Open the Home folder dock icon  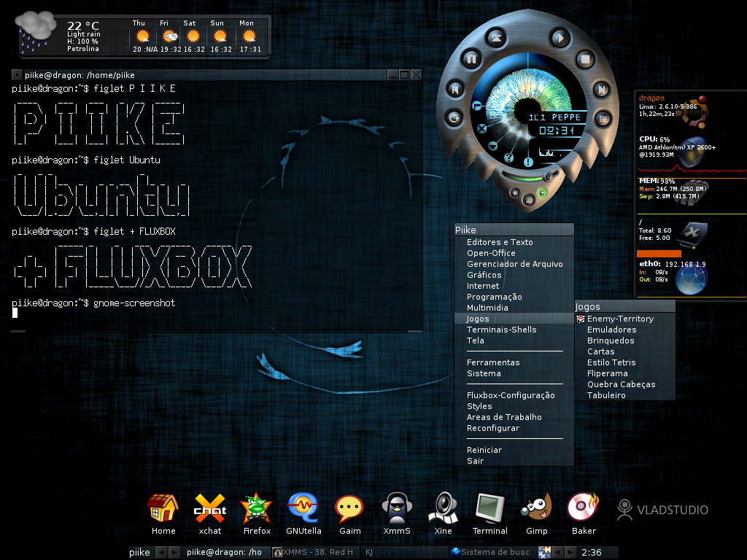163,514
